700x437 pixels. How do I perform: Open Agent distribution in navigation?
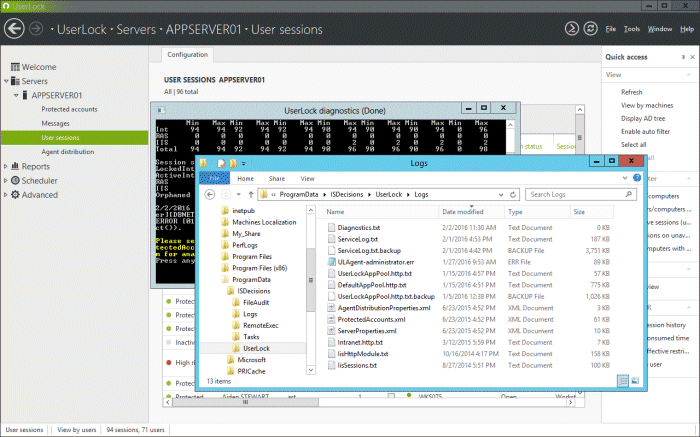pos(68,152)
